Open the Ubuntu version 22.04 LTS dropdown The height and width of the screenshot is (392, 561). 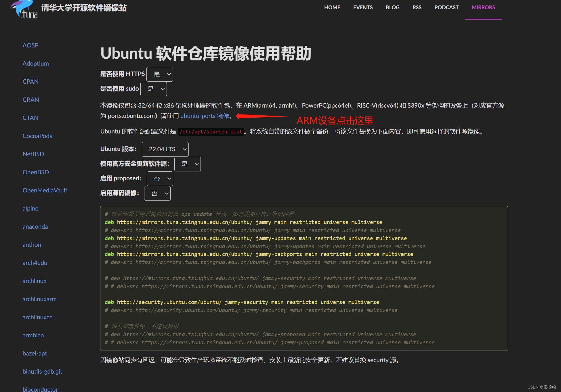click(165, 149)
